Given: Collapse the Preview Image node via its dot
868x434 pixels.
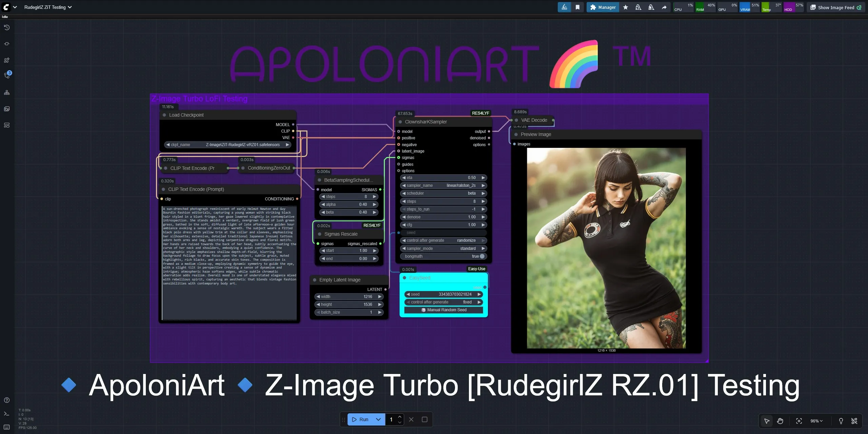Looking at the screenshot, I should (516, 134).
